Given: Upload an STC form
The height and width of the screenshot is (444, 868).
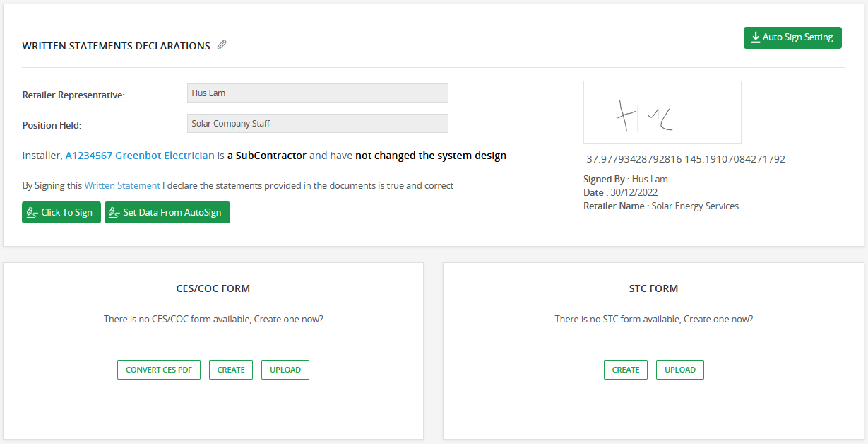Looking at the screenshot, I should coord(680,370).
